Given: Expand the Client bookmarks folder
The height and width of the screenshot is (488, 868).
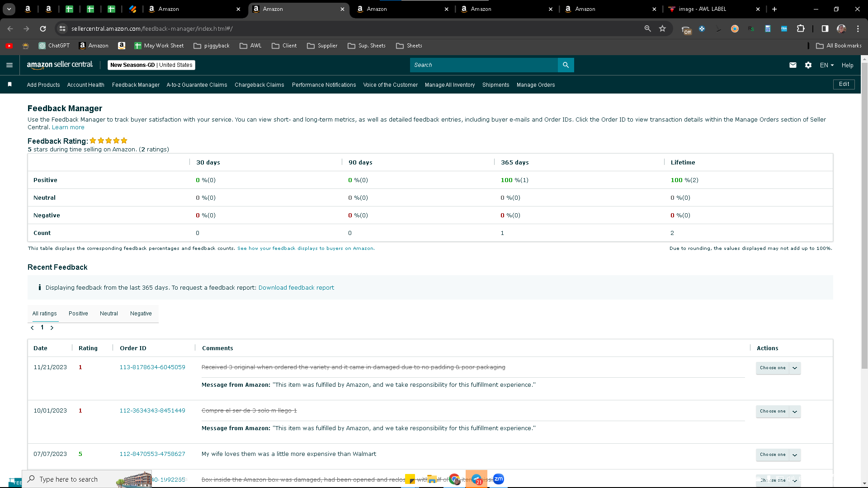Looking at the screenshot, I should point(284,46).
